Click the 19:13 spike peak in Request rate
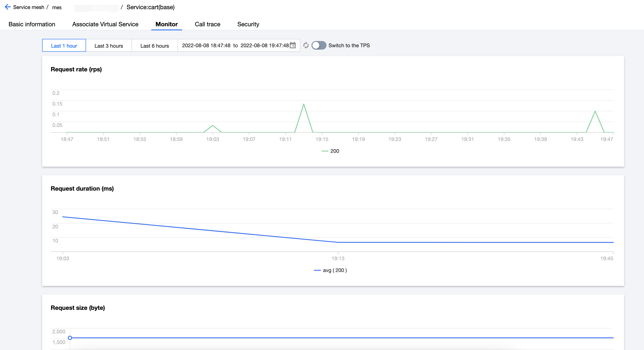 [304, 104]
